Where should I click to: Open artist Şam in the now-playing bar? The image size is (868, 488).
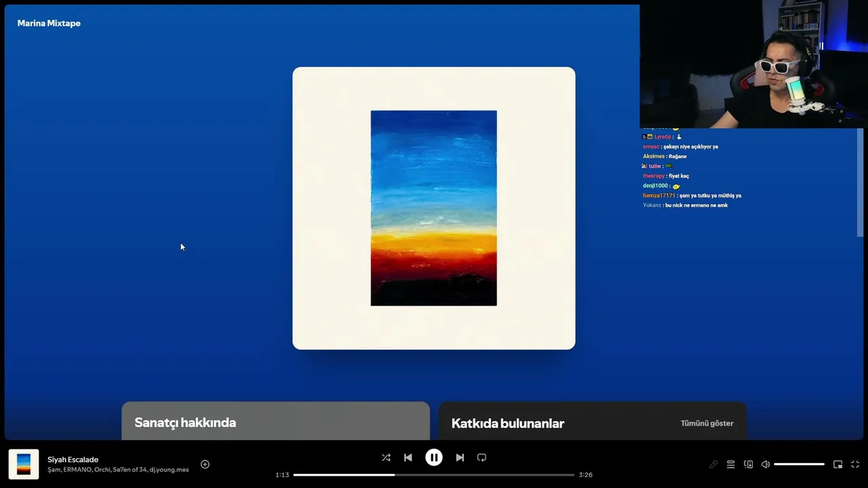coord(54,470)
